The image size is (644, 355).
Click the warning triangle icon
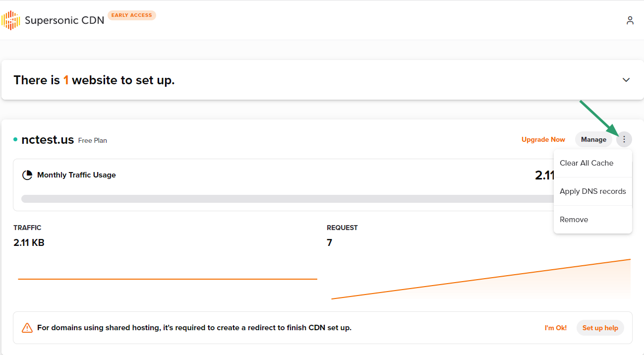(x=27, y=328)
